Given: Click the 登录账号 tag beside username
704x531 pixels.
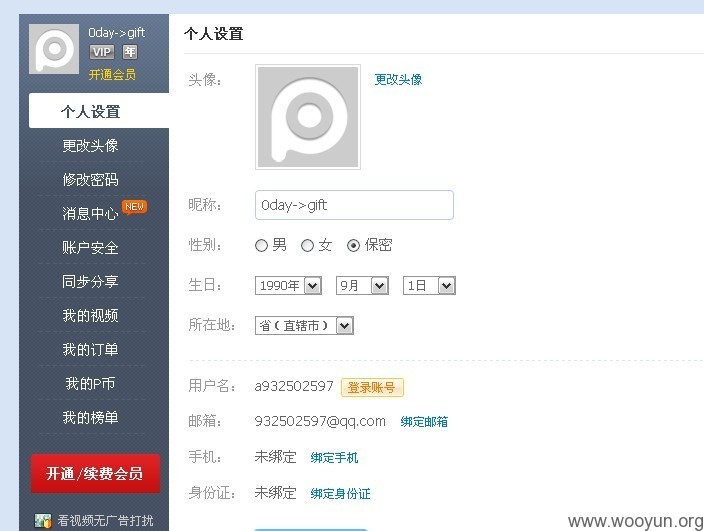Looking at the screenshot, I should pos(372,388).
